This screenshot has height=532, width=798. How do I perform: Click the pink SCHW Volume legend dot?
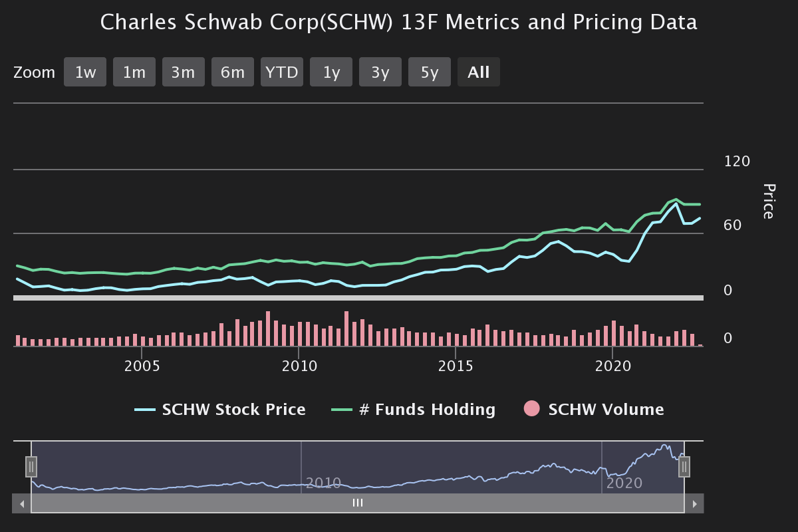click(x=532, y=409)
